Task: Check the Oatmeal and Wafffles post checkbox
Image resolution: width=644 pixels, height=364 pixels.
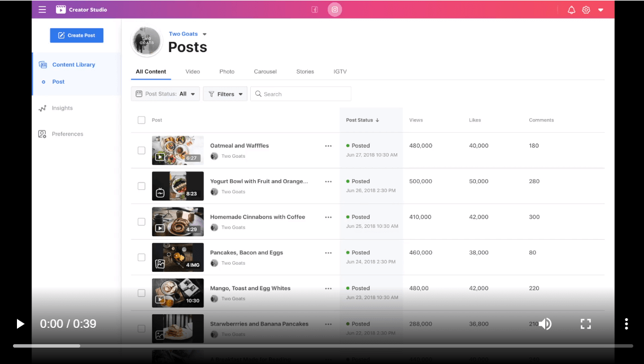Action: click(x=141, y=150)
